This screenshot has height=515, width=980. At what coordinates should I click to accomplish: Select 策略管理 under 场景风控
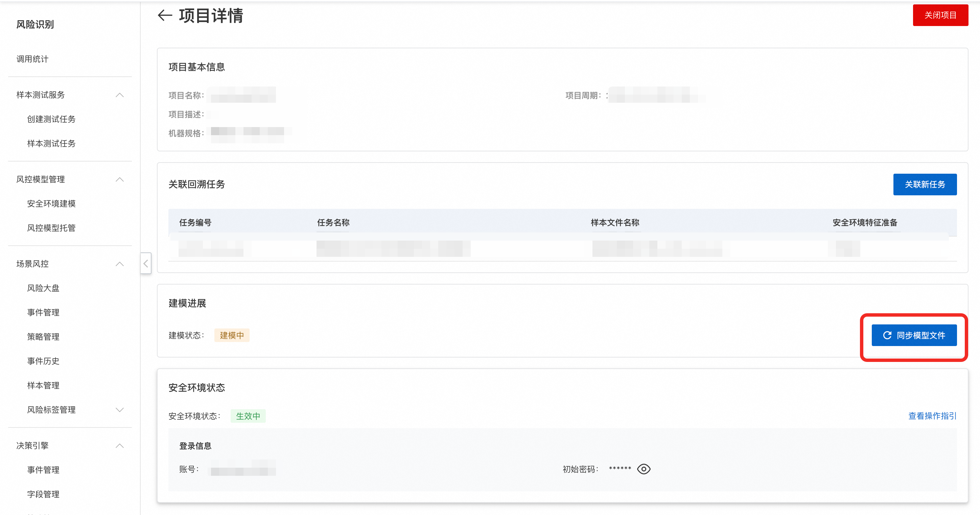click(x=43, y=337)
